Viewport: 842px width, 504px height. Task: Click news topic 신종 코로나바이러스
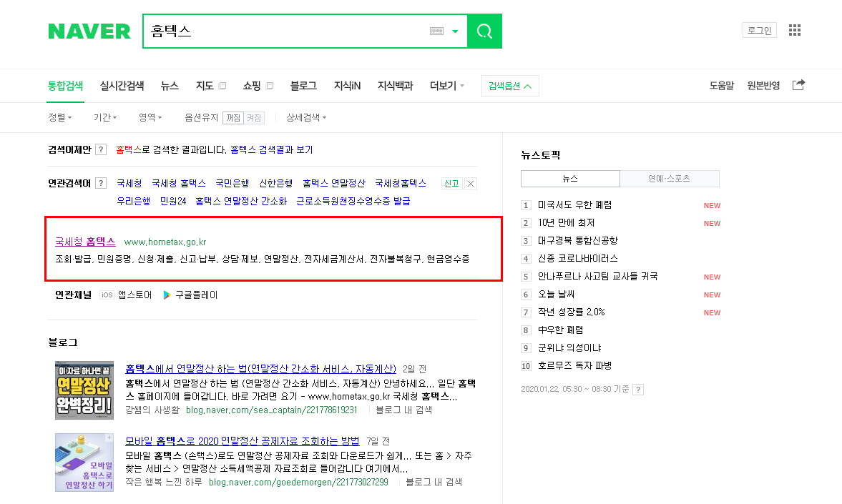point(578,258)
